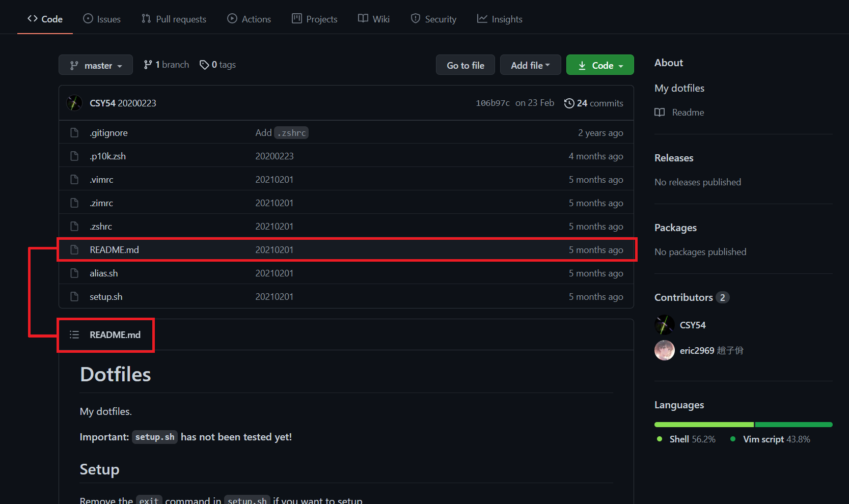Open the .vimrc file link

(x=101, y=180)
